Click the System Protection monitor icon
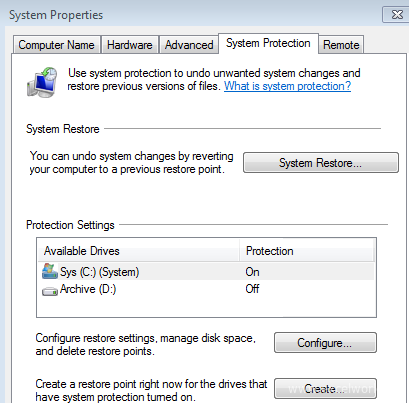409x403 pixels. [42, 82]
